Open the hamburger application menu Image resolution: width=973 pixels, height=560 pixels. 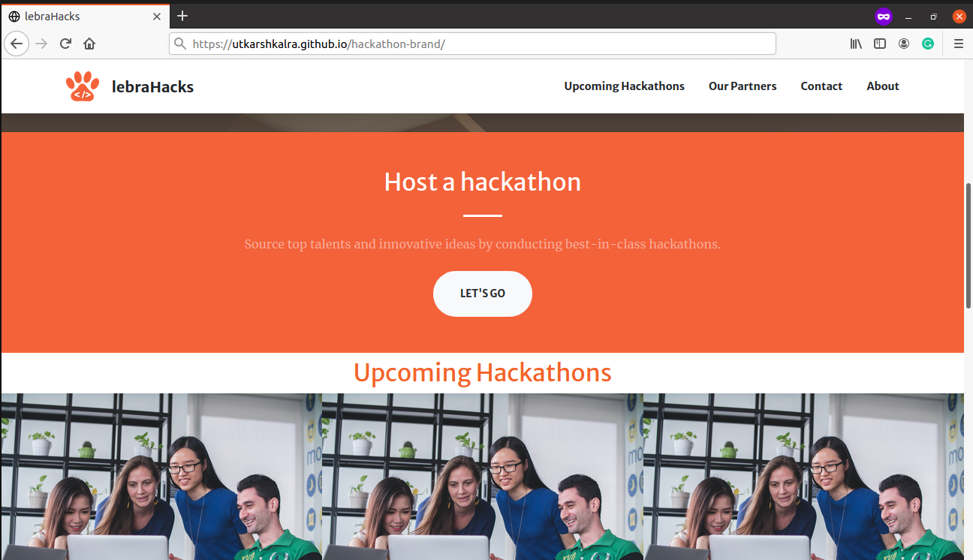click(x=958, y=44)
